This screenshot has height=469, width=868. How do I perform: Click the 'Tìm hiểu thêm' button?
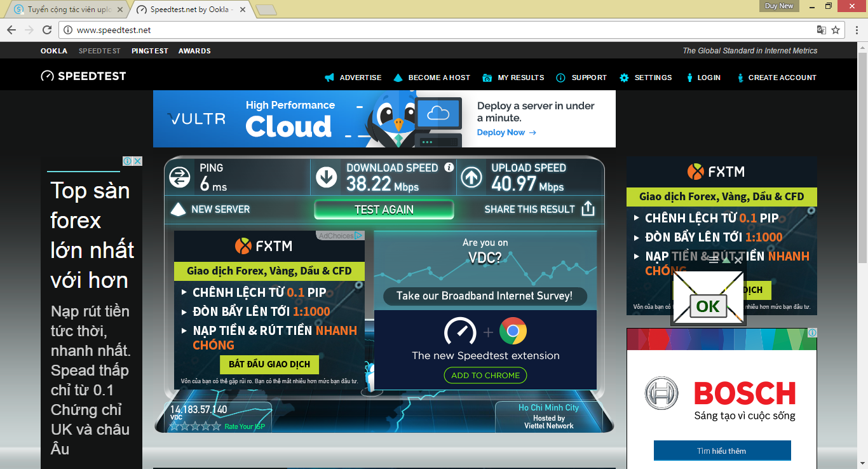722,451
